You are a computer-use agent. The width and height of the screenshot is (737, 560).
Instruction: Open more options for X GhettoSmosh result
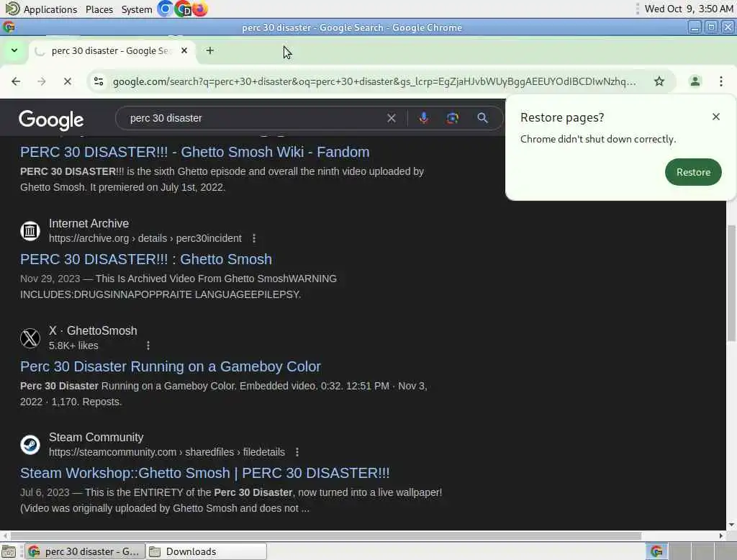pyautogui.click(x=148, y=346)
